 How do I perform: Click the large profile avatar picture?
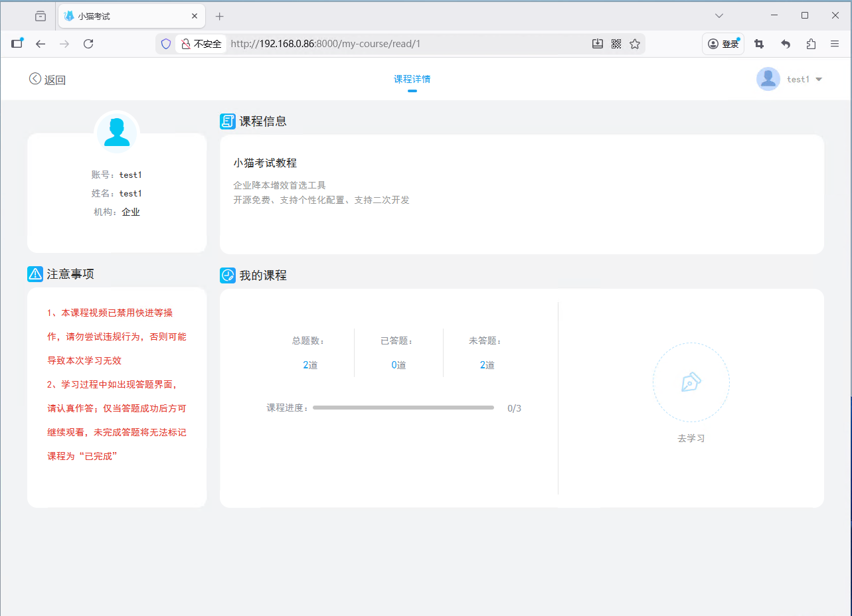[117, 132]
